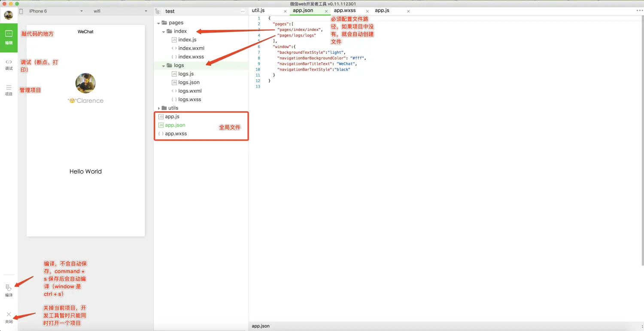Image resolution: width=644 pixels, height=331 pixels.
Task: Open the 调试 debug panel
Action: (x=9, y=64)
